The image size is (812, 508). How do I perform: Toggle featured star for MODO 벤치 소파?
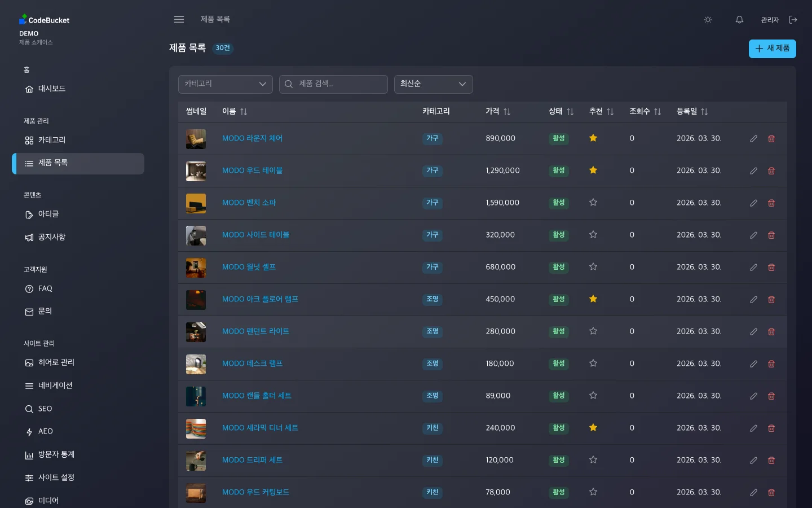(x=593, y=203)
